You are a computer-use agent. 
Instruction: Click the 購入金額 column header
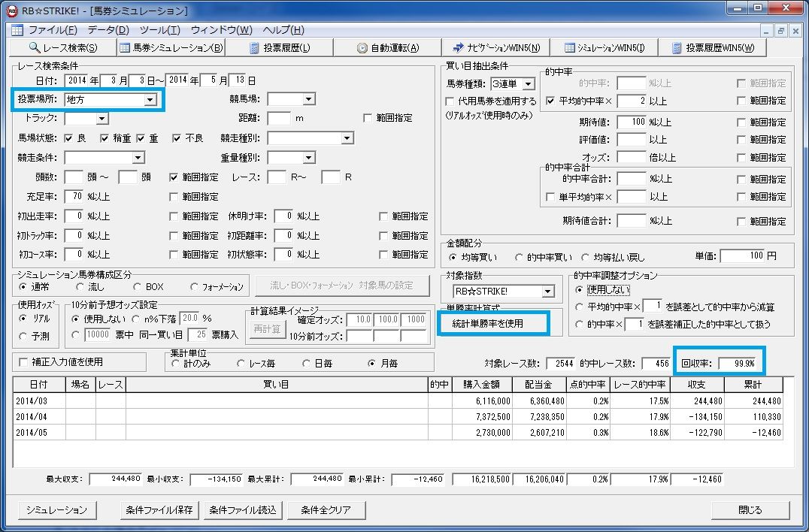[482, 385]
